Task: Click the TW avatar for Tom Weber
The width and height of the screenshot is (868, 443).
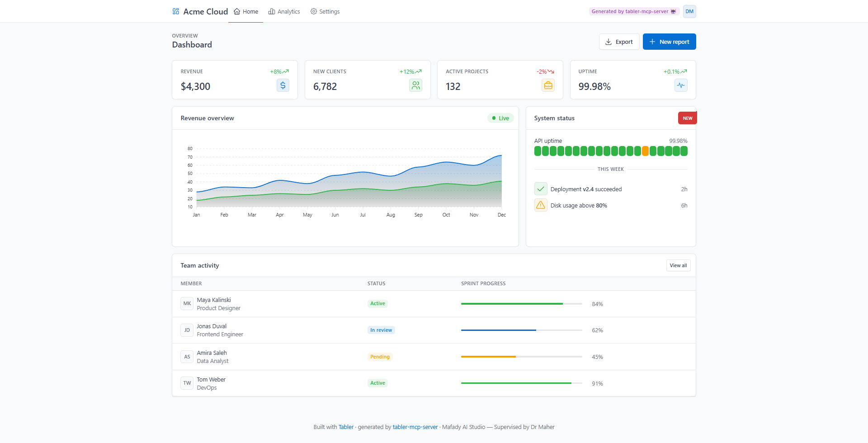Action: coord(187,383)
